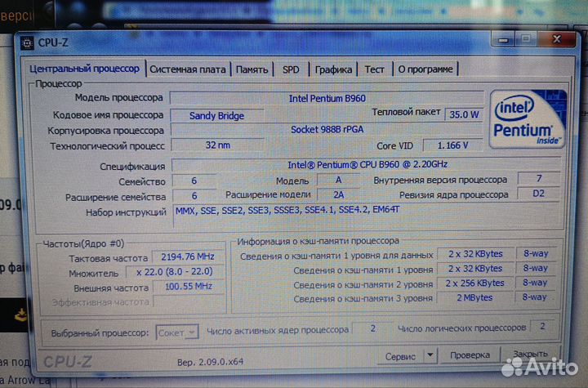Click the logical processors count value 2

click(542, 327)
